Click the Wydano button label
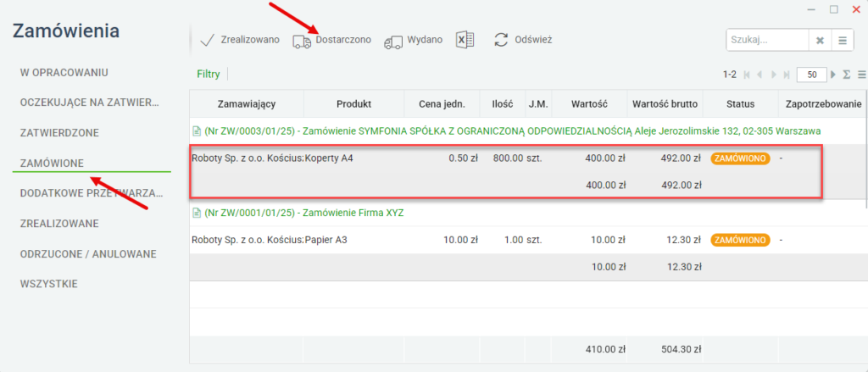This screenshot has height=372, width=868. click(x=426, y=40)
